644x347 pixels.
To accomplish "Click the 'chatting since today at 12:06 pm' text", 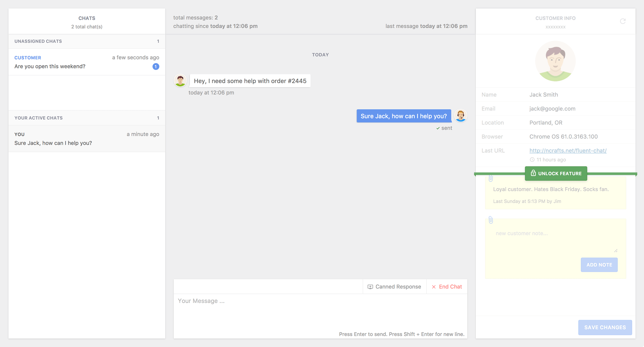I will 215,26.
